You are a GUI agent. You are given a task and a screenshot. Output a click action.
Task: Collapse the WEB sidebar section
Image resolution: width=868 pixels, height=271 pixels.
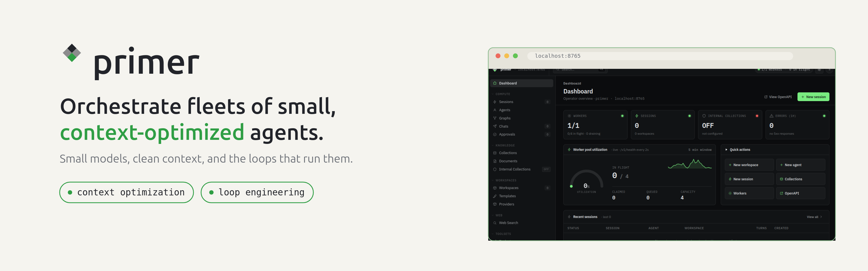pos(497,215)
